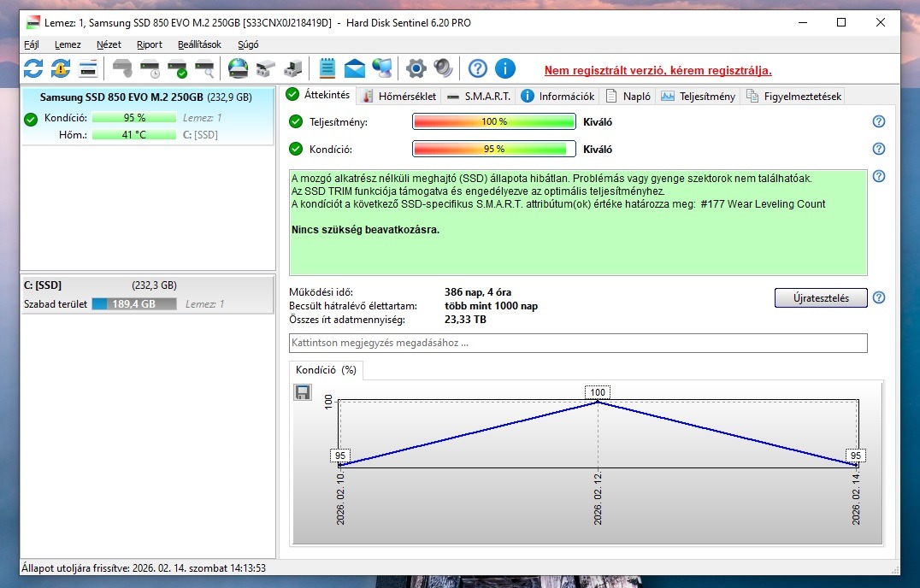Click the Újratesztelés button
920x588 pixels.
[x=821, y=297]
